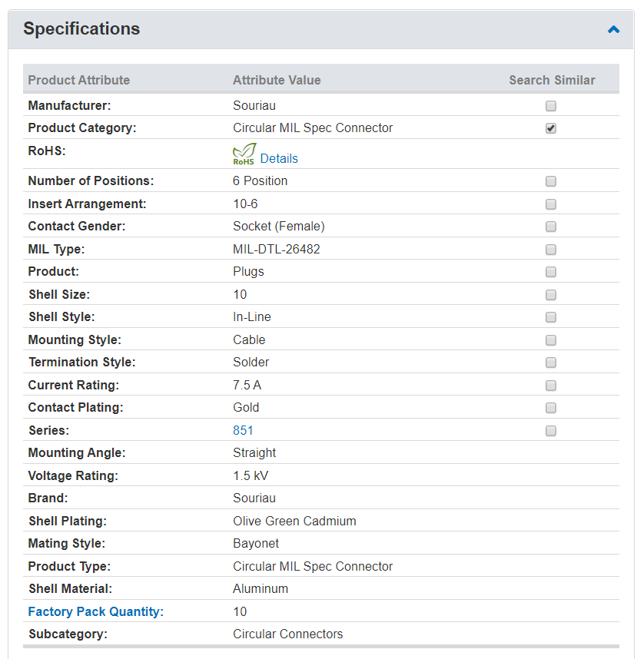
Task: Click the Shell Plating label
Action: (68, 522)
